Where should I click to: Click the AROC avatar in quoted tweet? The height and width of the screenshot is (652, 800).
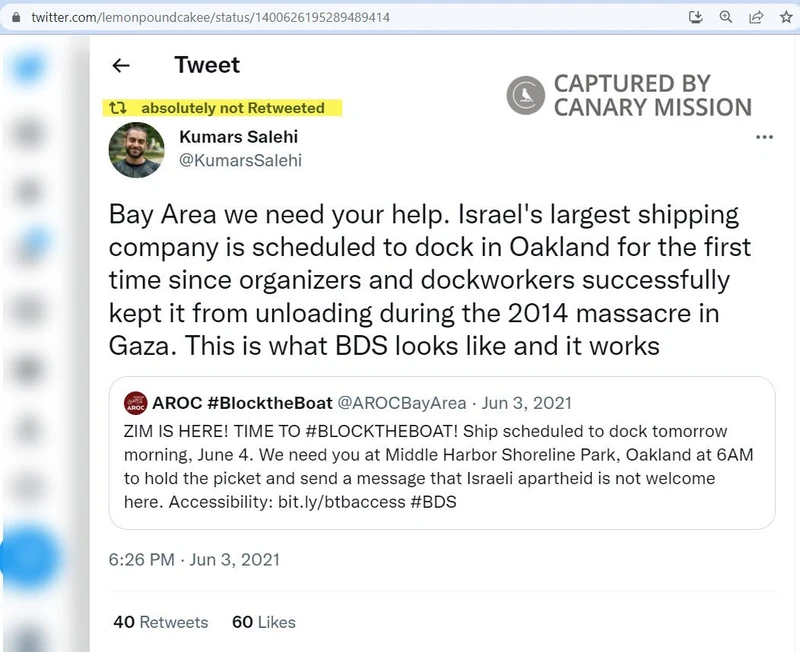click(136, 403)
